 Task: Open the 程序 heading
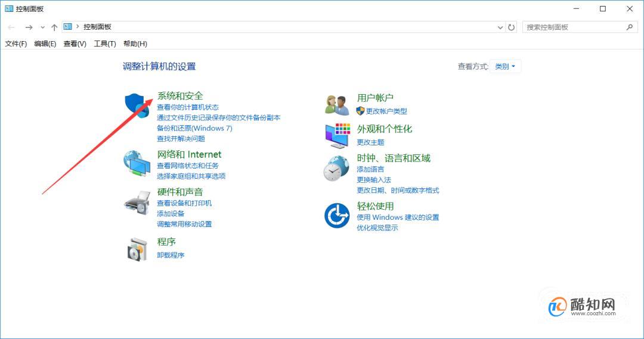point(166,242)
